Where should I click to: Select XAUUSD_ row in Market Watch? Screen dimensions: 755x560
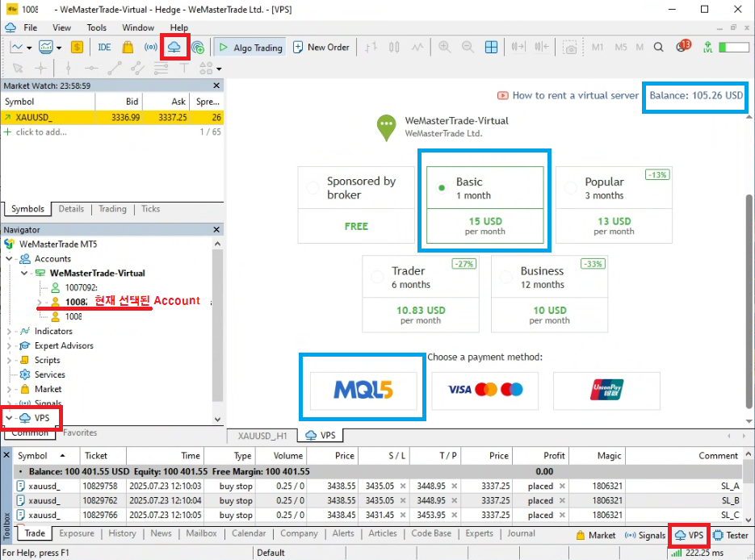[x=112, y=117]
